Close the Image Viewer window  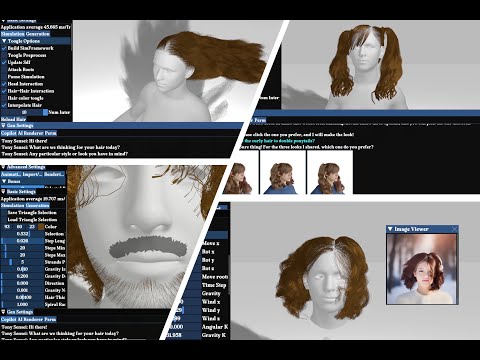pyautogui.click(x=454, y=229)
